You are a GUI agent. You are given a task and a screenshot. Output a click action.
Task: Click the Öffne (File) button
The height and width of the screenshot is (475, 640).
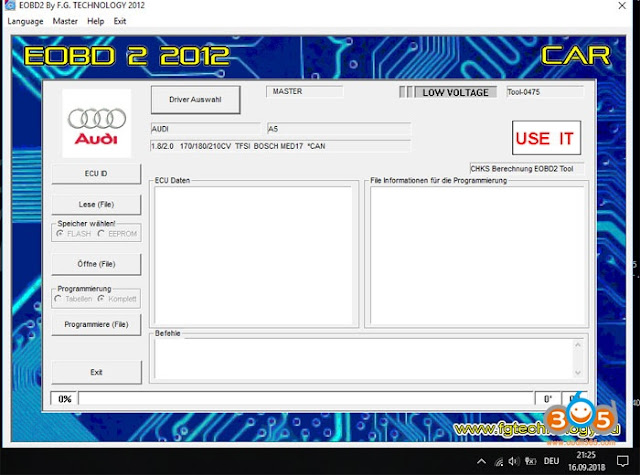click(96, 264)
